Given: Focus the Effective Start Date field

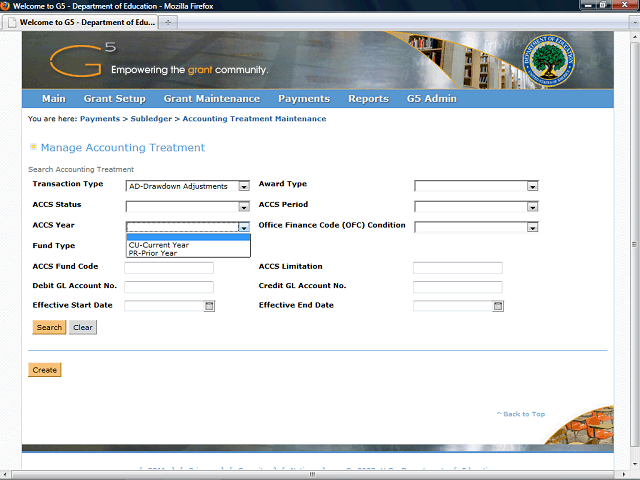Looking at the screenshot, I should pos(164,306).
